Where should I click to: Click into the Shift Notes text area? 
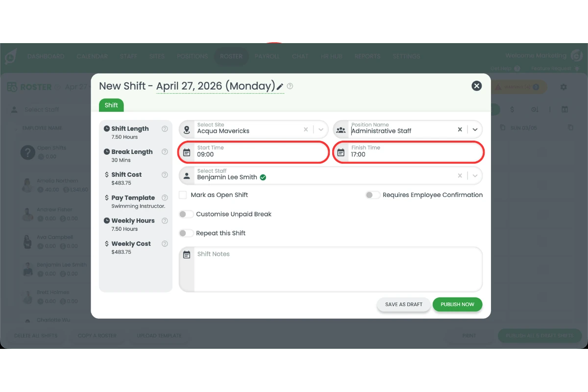point(338,269)
